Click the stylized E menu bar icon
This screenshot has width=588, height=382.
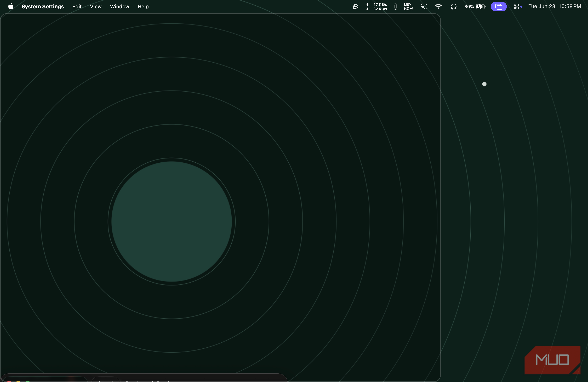tap(355, 7)
